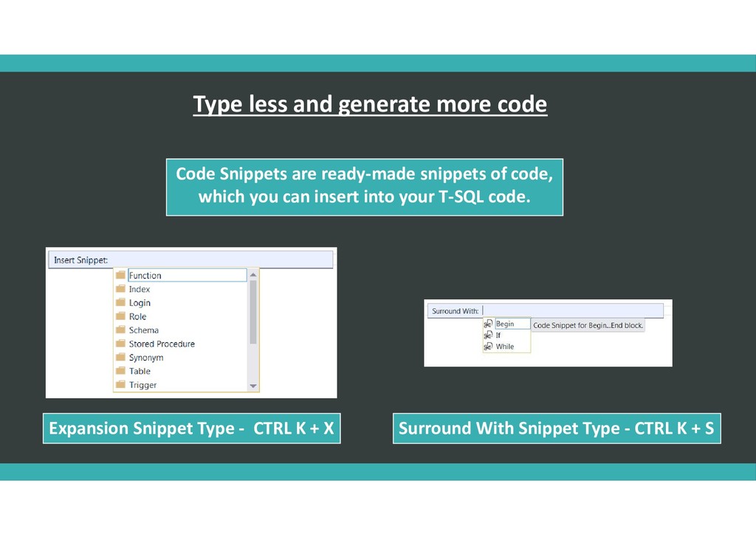Select the Synonym entry in snippet list
The image size is (756, 535).
coord(146,358)
